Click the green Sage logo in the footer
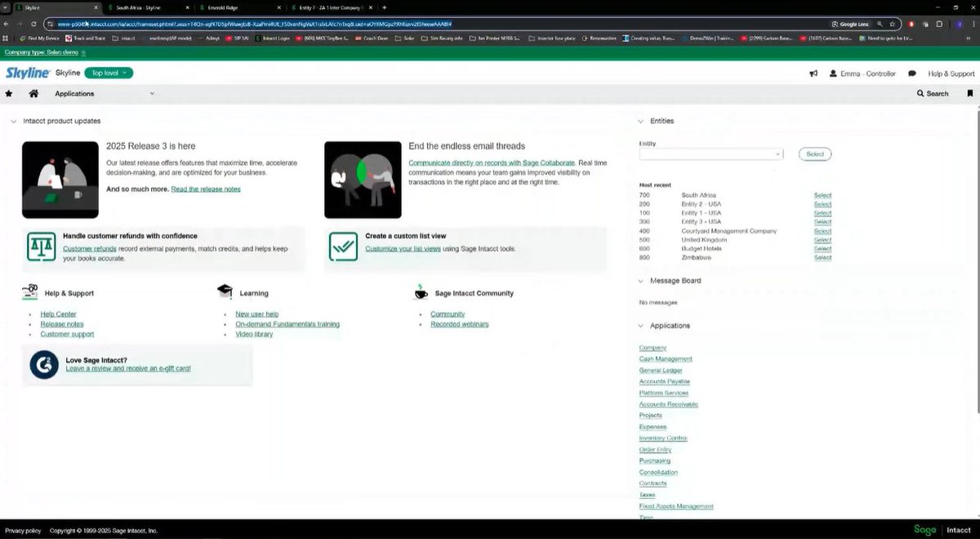The image size is (980, 539). click(924, 529)
